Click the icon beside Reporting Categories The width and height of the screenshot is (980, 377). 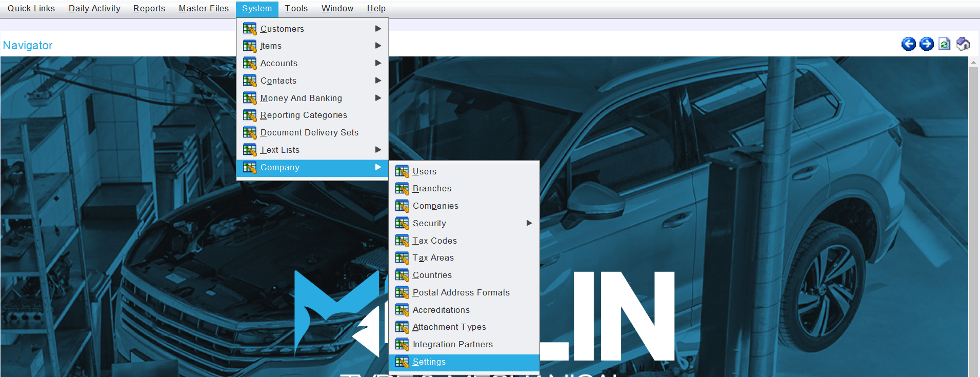click(250, 115)
